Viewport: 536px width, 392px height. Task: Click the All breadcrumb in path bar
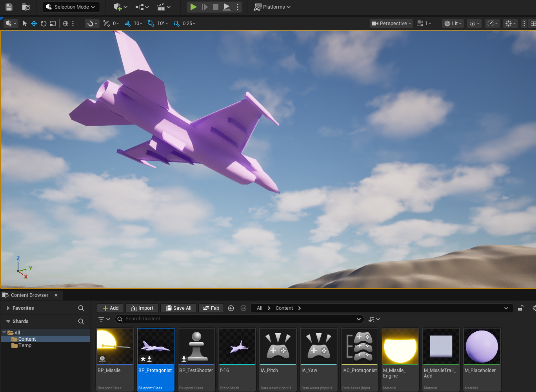click(x=260, y=308)
